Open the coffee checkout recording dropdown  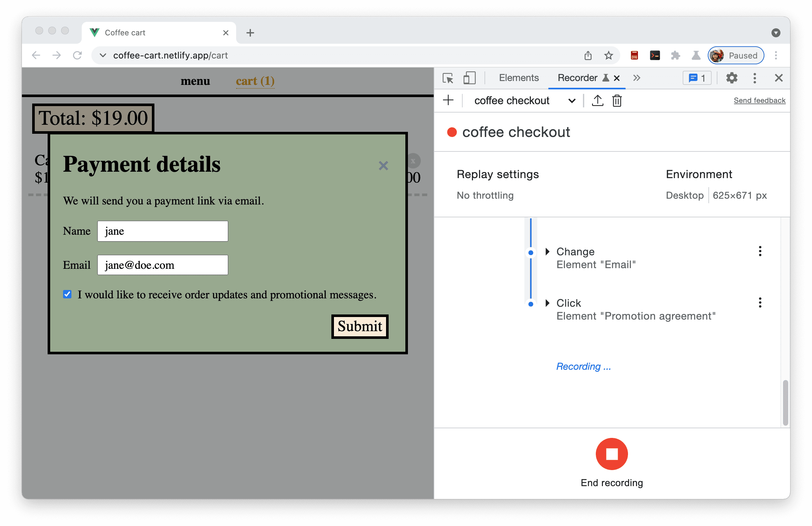[x=572, y=101]
